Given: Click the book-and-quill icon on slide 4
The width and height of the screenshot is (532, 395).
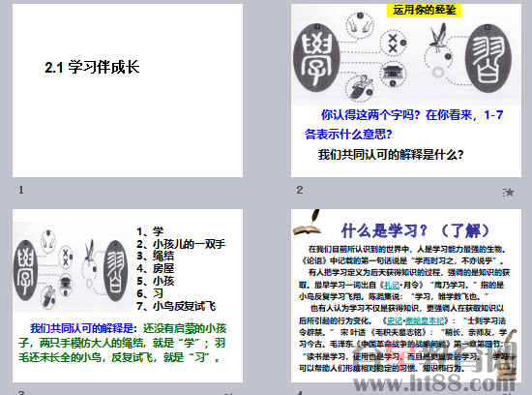Looking at the screenshot, I should (x=308, y=223).
